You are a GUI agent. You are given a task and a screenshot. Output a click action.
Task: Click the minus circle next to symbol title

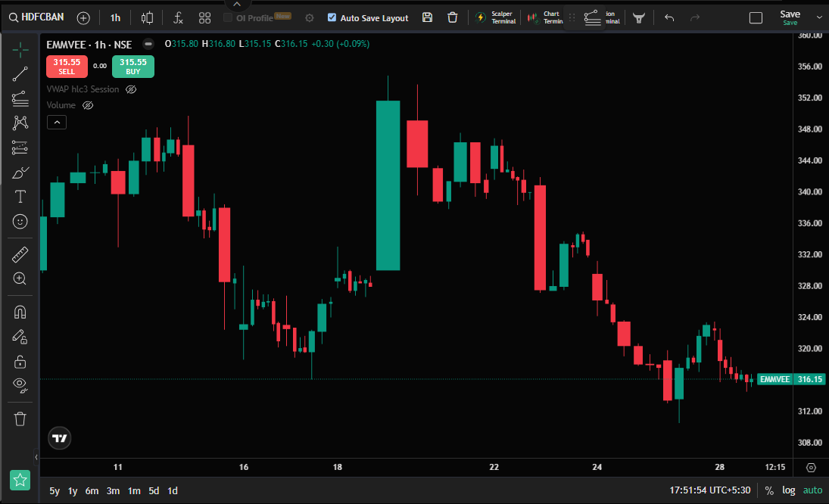148,44
